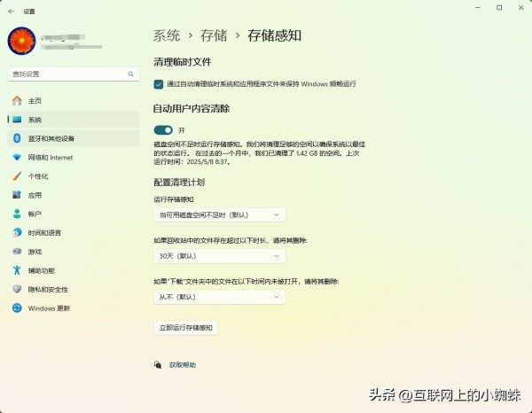Click the 获取帮助 help link
The width and height of the screenshot is (532, 413).
click(x=182, y=364)
